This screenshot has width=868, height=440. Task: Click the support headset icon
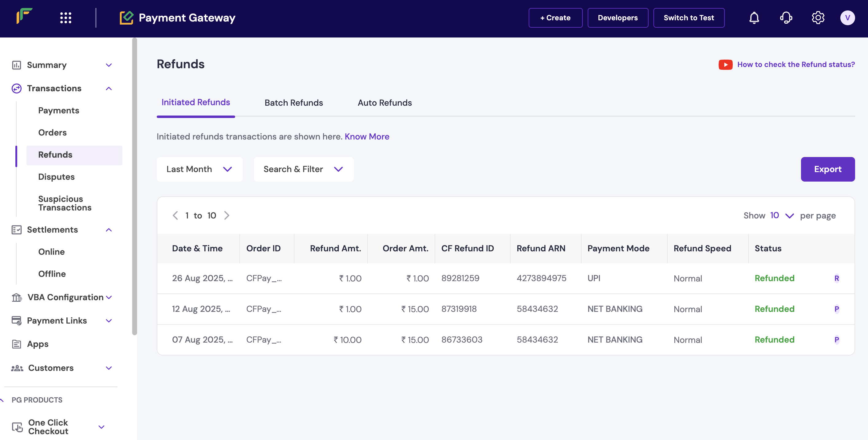tap(786, 18)
